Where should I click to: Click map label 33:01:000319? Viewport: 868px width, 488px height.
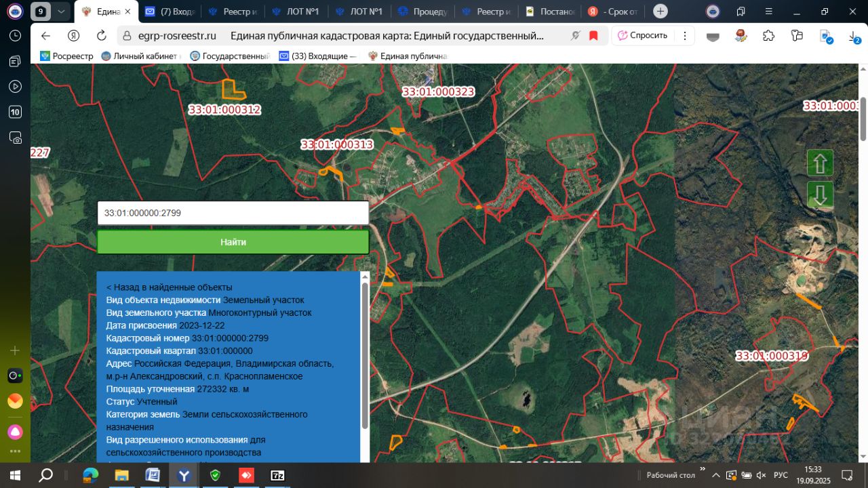(x=772, y=356)
